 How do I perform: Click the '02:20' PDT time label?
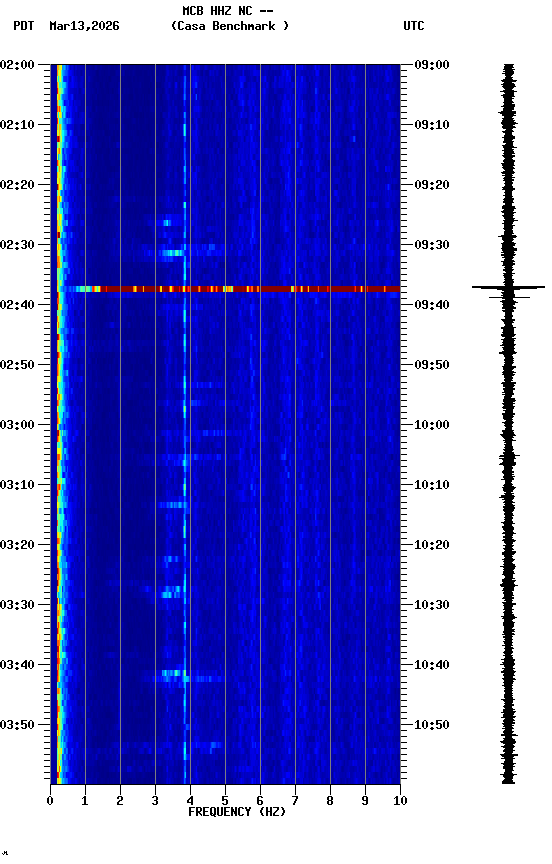pyautogui.click(x=17, y=185)
